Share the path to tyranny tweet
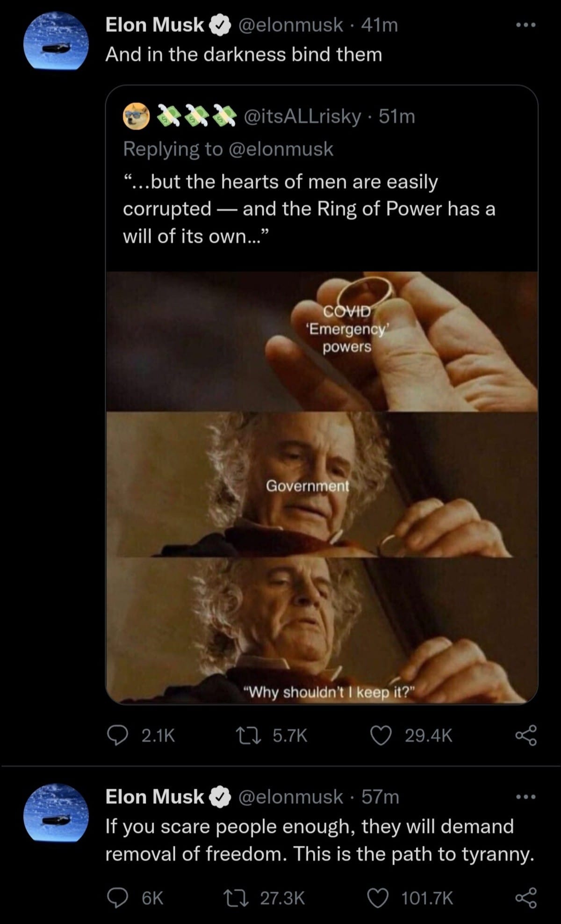Viewport: 561px width, 924px height. click(x=526, y=898)
